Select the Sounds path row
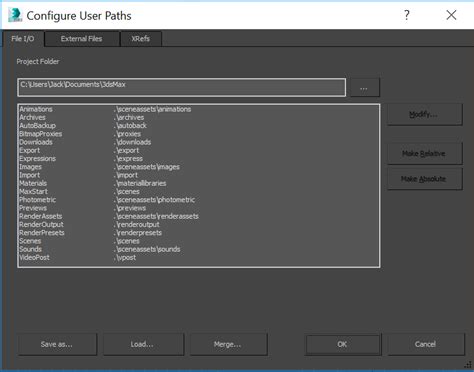The width and height of the screenshot is (474, 372). click(199, 249)
